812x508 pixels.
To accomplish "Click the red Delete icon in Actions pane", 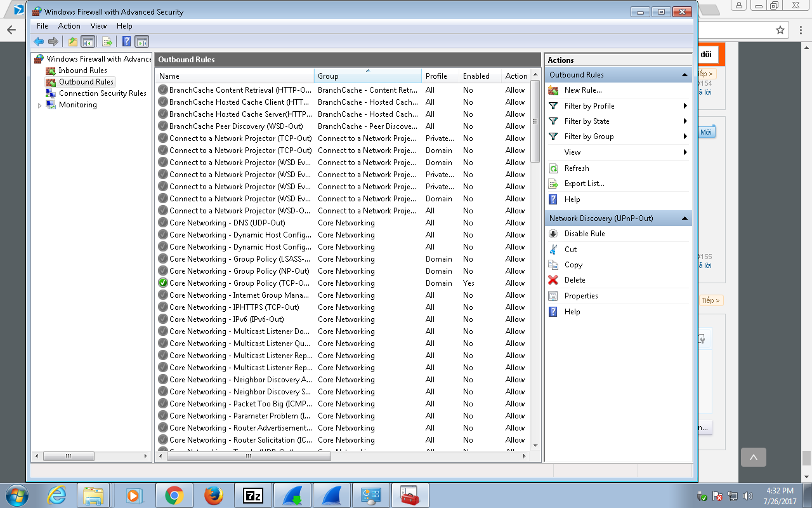I will click(x=553, y=280).
